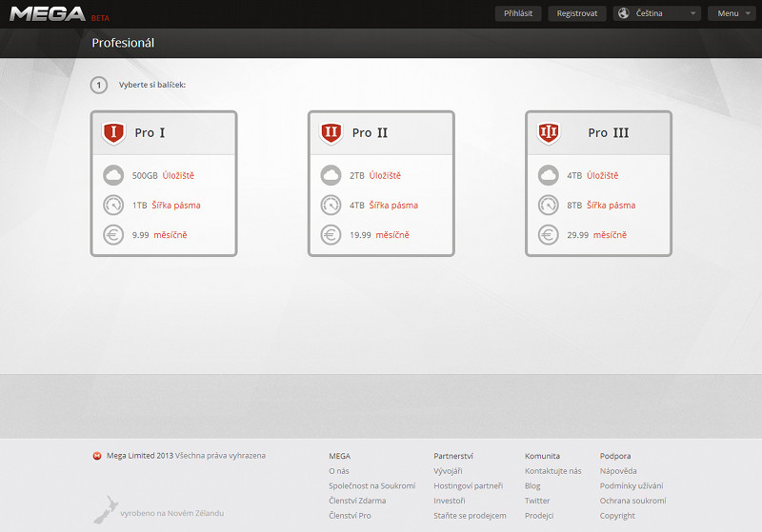
Task: Open the Podmínky užívání link
Action: tap(632, 486)
